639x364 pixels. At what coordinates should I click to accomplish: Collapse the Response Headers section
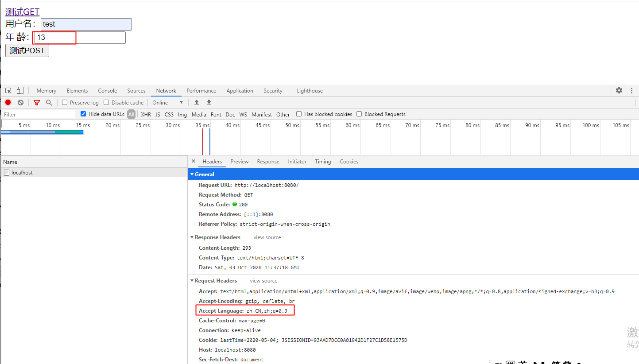pyautogui.click(x=192, y=237)
